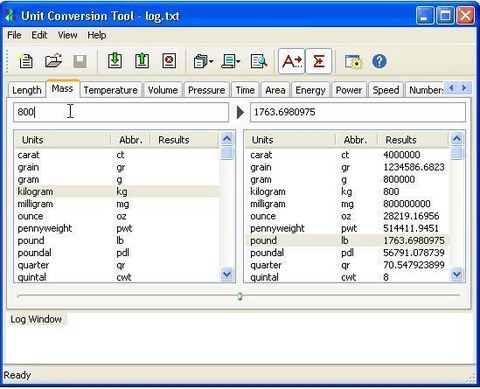Image resolution: width=480 pixels, height=389 pixels.
Task: Toggle the A-arrow conversion mode button
Action: point(292,61)
